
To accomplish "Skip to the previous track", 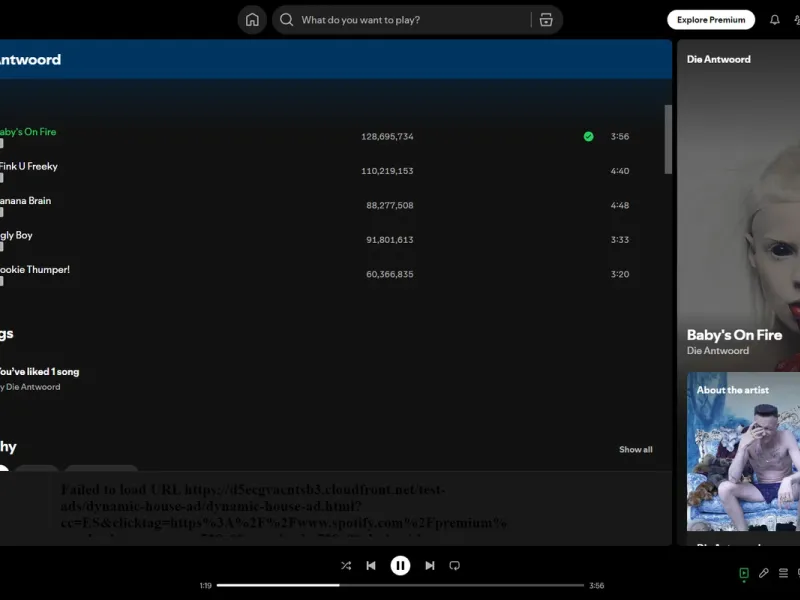I will tap(371, 565).
